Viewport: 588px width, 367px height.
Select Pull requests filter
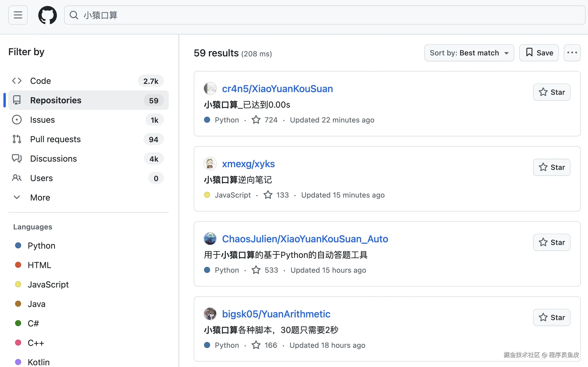(55, 139)
